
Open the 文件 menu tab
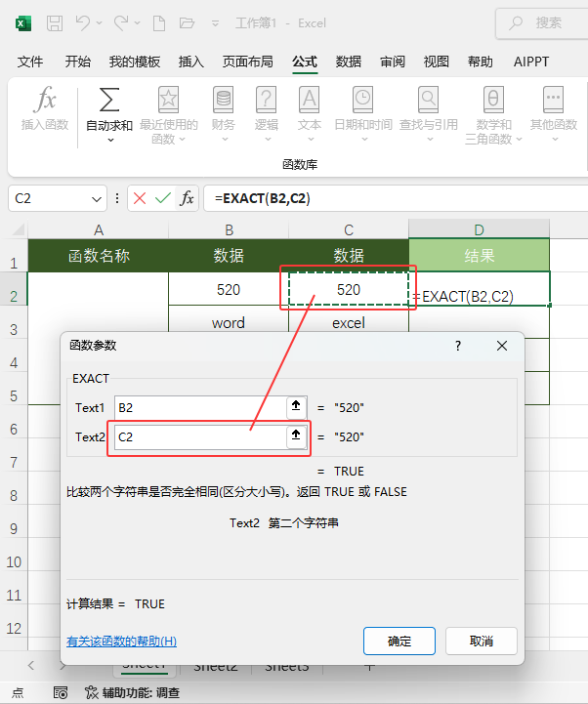tap(30, 62)
